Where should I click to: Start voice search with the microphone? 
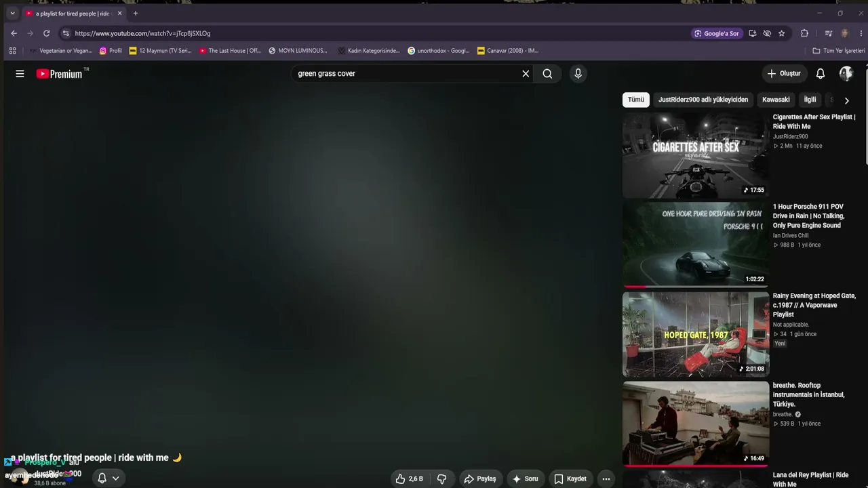point(578,74)
